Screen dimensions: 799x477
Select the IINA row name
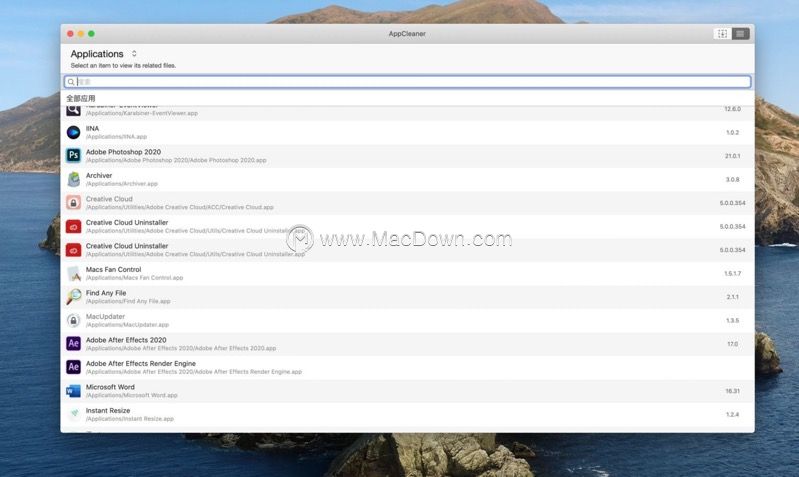coord(92,128)
